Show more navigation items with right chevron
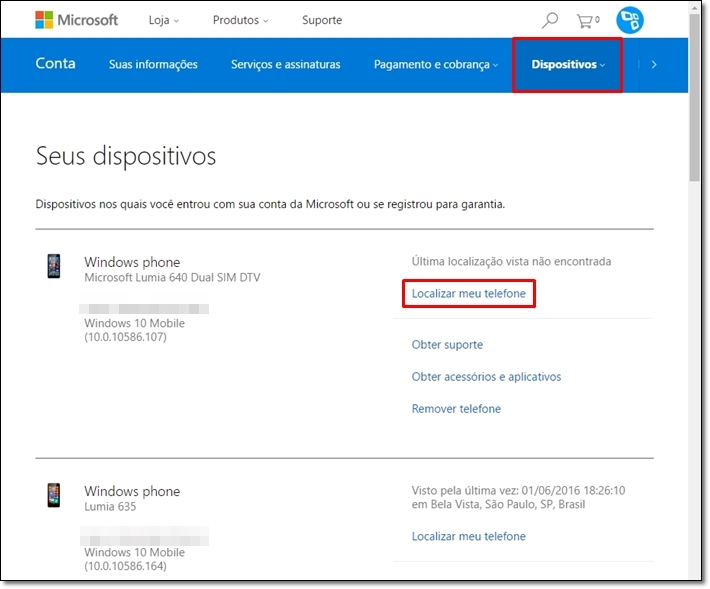710x589 pixels. 654,65
